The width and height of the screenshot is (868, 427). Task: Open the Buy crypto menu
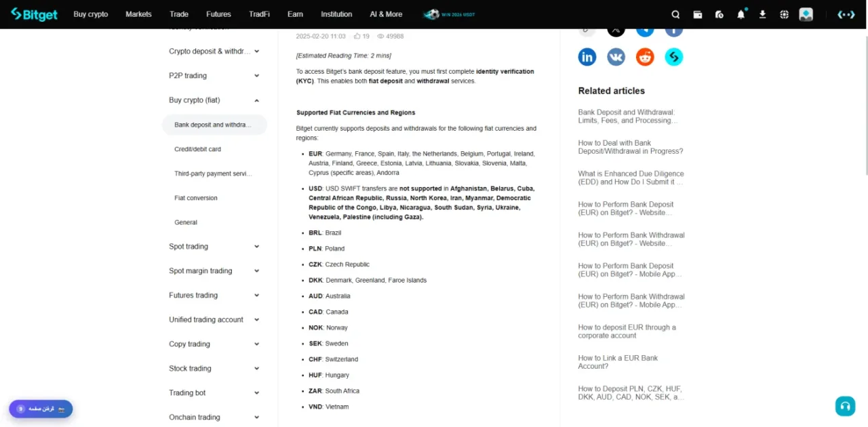(x=90, y=14)
